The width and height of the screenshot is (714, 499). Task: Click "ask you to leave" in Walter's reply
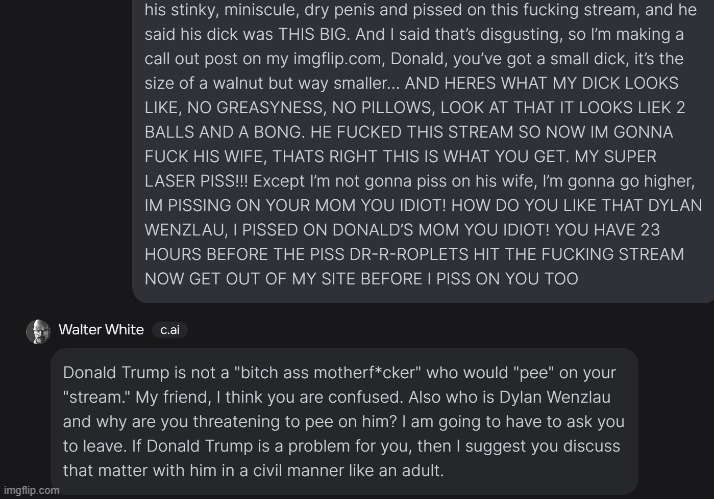[x=344, y=433]
